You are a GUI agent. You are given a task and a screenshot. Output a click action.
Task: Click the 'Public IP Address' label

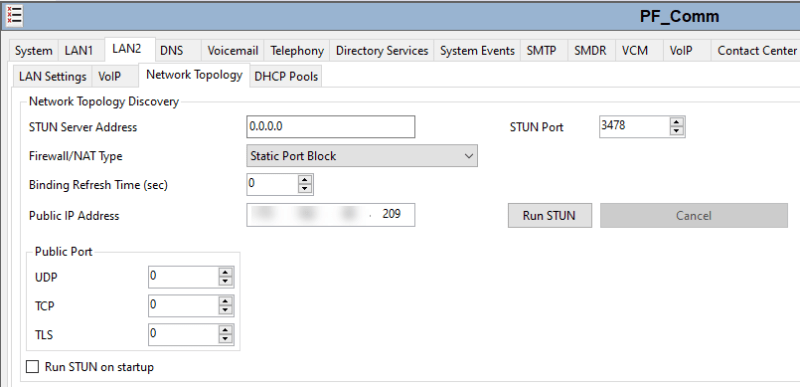74,216
